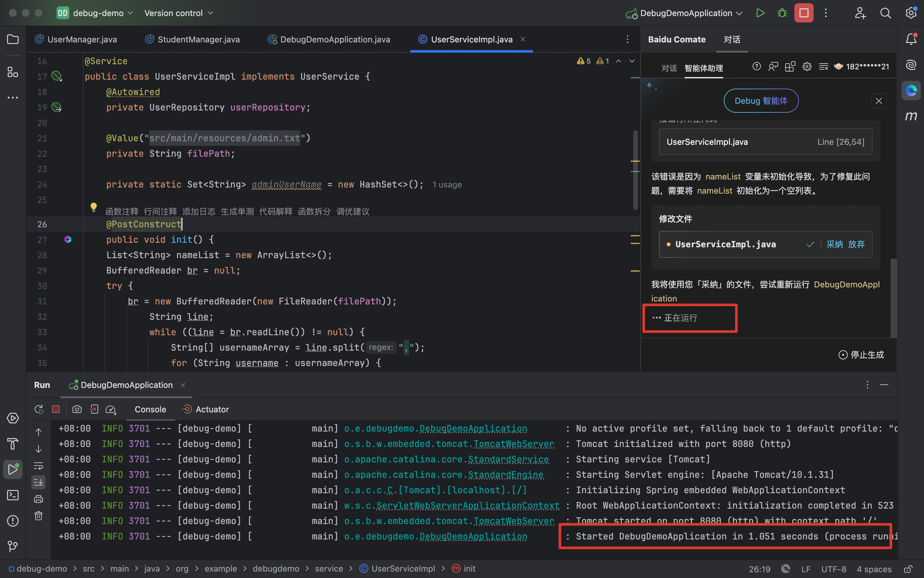Open Search Everywhere magnifier icon

[x=886, y=13]
